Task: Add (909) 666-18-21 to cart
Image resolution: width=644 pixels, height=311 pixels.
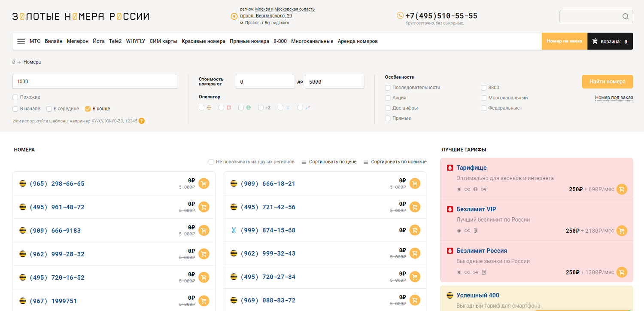Action: (415, 183)
